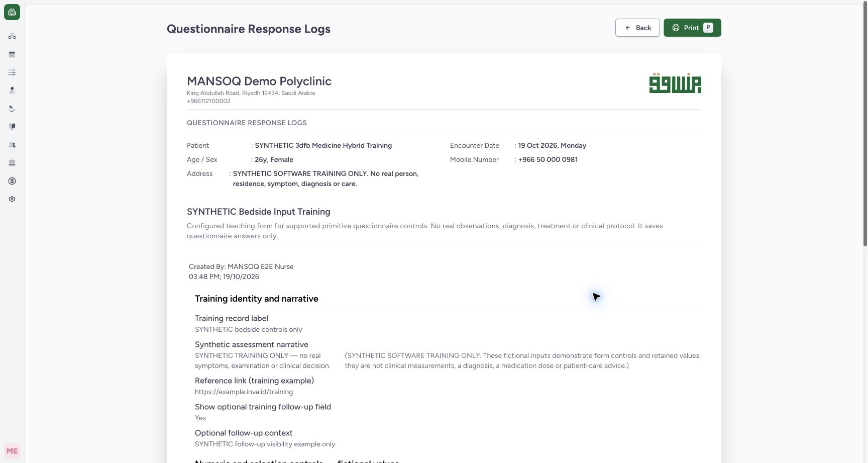Click the King Abdullah Road address line
Screen dimensions: 868x463
coord(251,93)
